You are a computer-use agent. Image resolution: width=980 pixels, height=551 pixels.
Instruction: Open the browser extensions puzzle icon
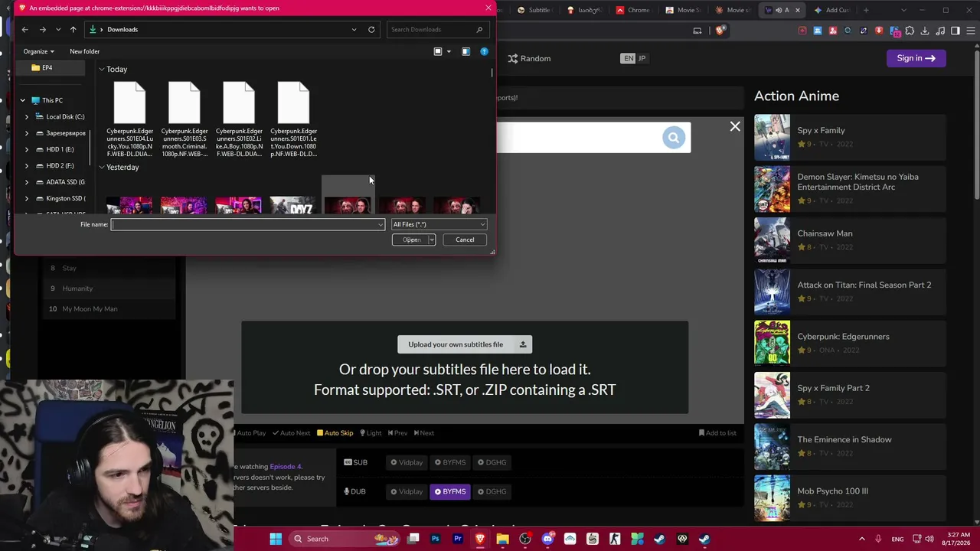coord(910,31)
